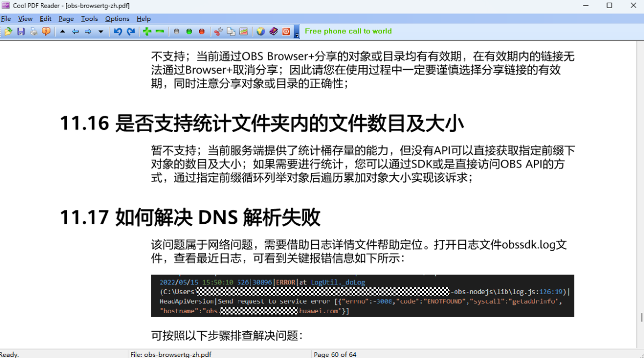Open the Options menu
This screenshot has width=644, height=358.
(117, 18)
